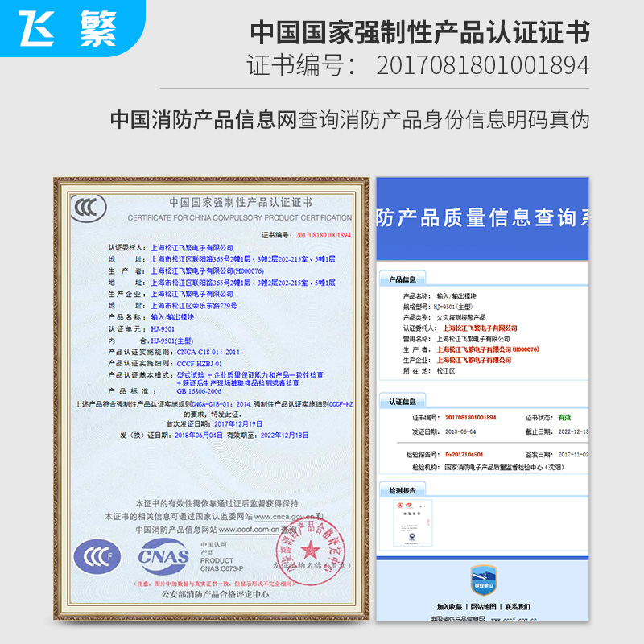644x644 pixels.
Task: Click the 中国消防产品信息网 bold text
Action: pos(203,119)
